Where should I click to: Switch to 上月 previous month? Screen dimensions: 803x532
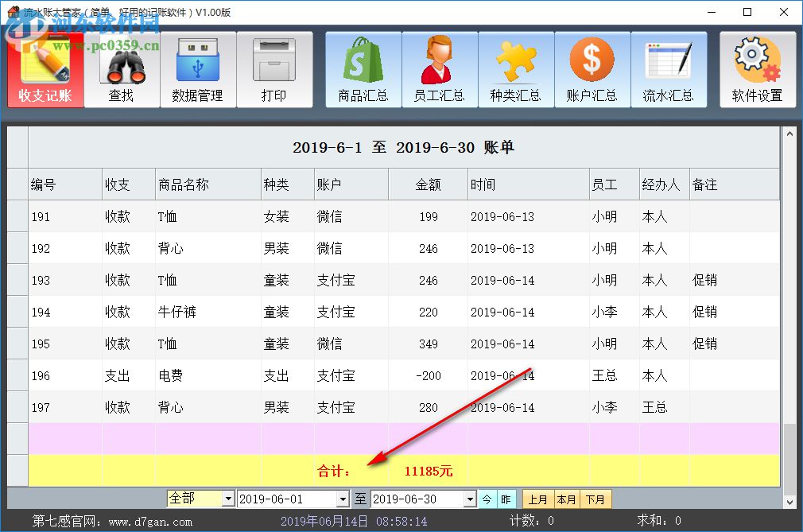click(537, 499)
